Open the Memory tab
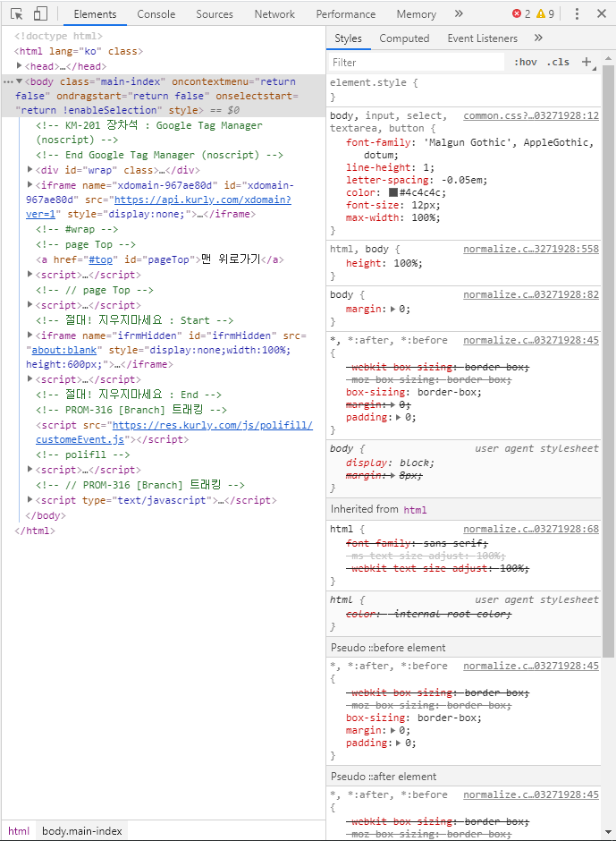The height and width of the screenshot is (841, 616). click(x=417, y=14)
